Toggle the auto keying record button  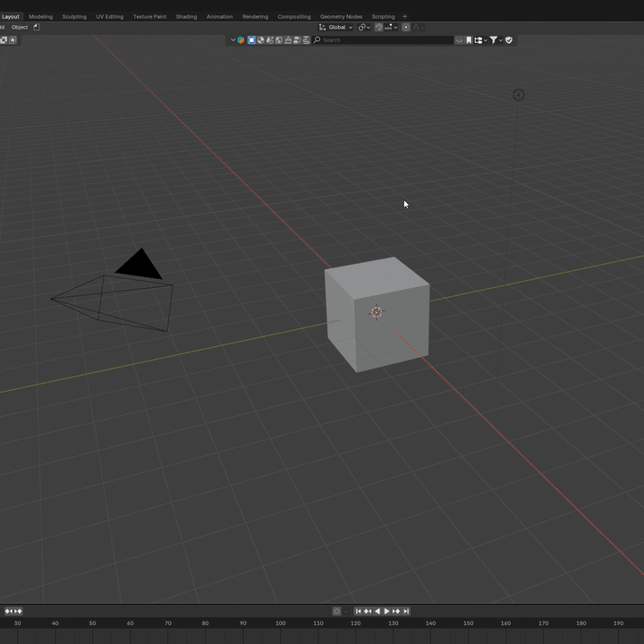tap(336, 611)
